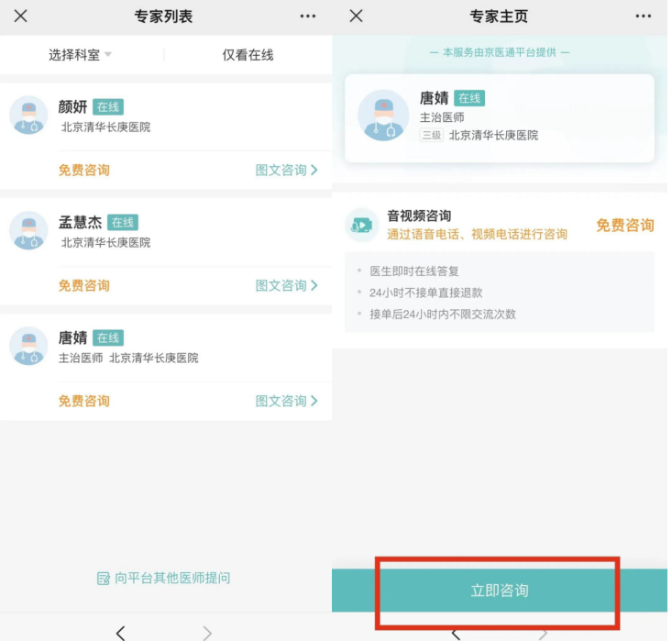Expand the 选择科室 department dropdown
This screenshot has width=672, height=641.
[x=81, y=55]
